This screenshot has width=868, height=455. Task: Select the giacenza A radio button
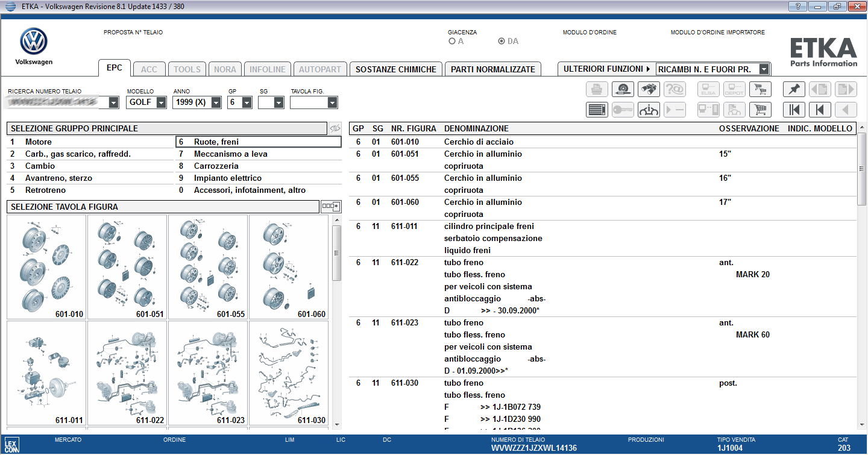[x=452, y=42]
